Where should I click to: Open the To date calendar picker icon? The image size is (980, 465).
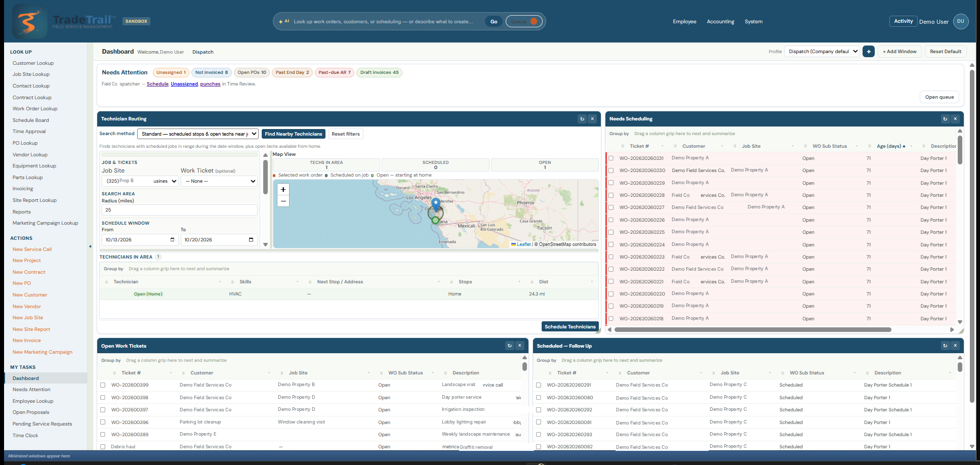(x=251, y=240)
